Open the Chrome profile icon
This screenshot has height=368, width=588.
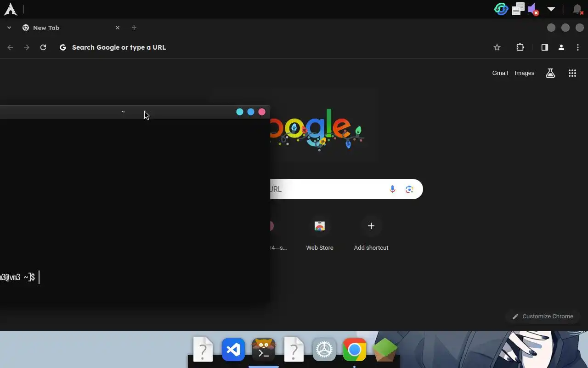point(561,47)
